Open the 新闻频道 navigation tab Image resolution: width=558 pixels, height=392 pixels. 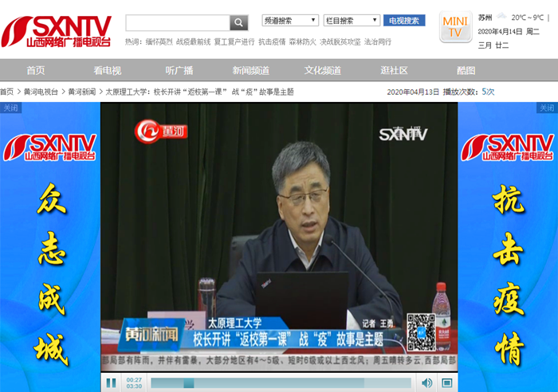[250, 70]
